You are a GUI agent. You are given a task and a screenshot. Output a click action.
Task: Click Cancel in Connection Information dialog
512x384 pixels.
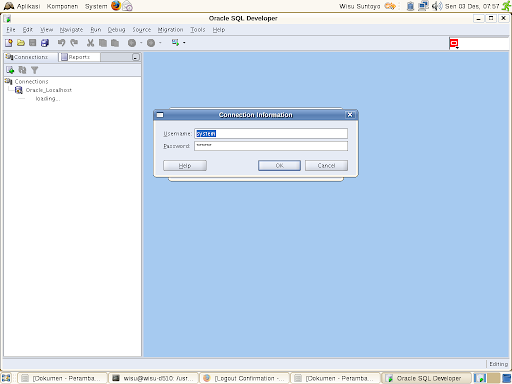(326, 166)
